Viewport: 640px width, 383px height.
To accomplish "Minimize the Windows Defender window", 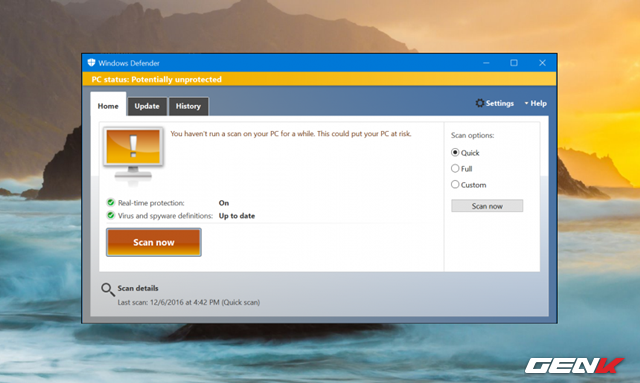I will tap(486, 63).
